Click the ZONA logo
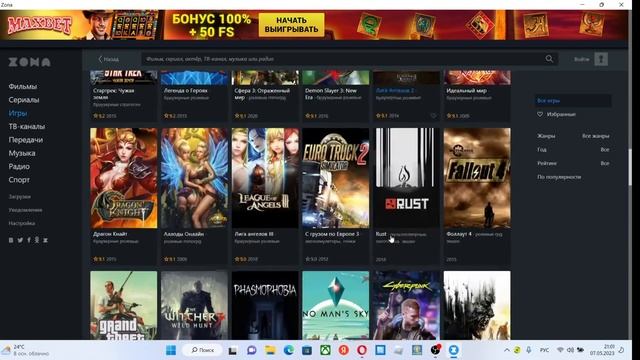This screenshot has height=360, width=640. pyautogui.click(x=30, y=62)
